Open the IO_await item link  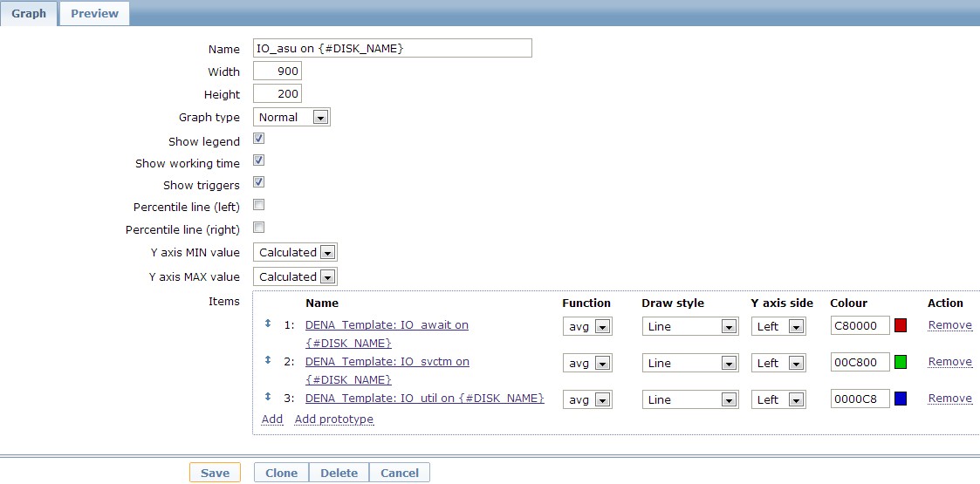point(387,334)
